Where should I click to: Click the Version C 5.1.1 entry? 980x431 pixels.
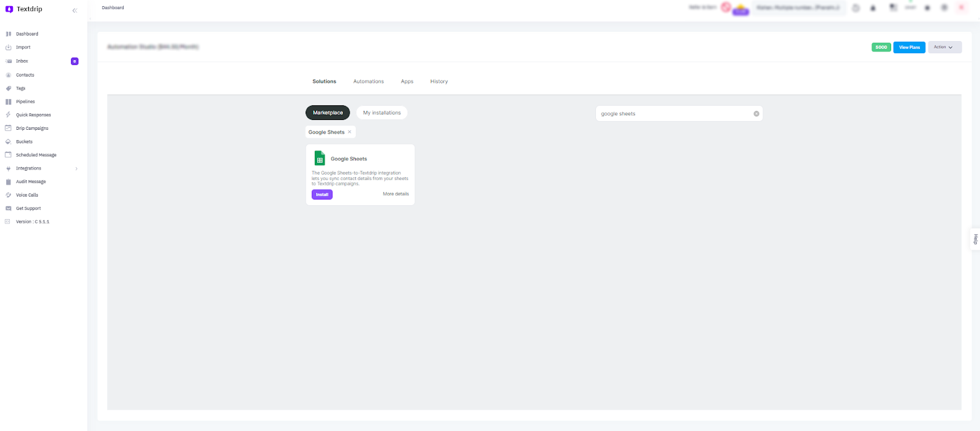coord(32,222)
